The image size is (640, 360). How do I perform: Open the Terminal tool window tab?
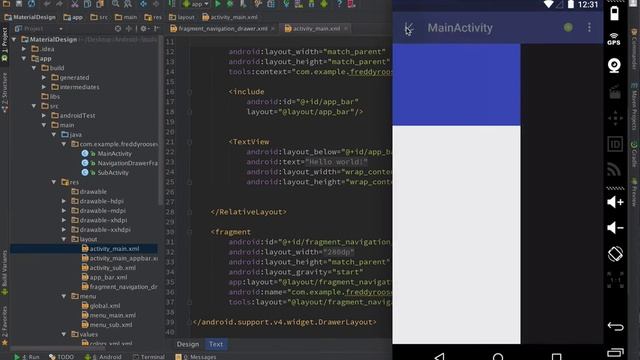click(x=149, y=357)
